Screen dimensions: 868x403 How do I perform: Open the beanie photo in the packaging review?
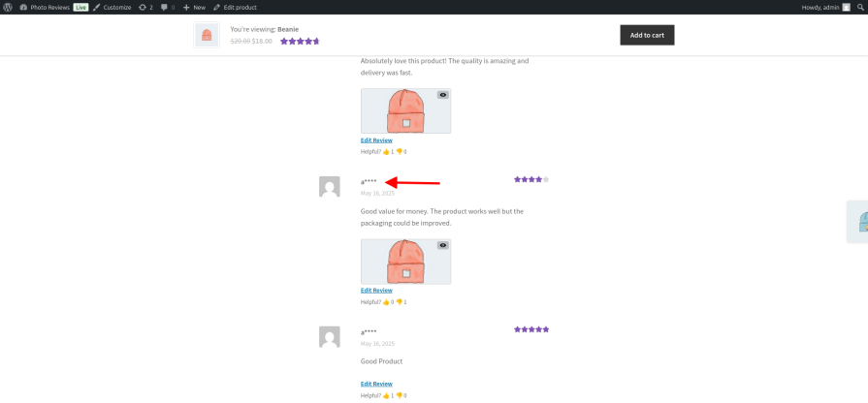[404, 262]
